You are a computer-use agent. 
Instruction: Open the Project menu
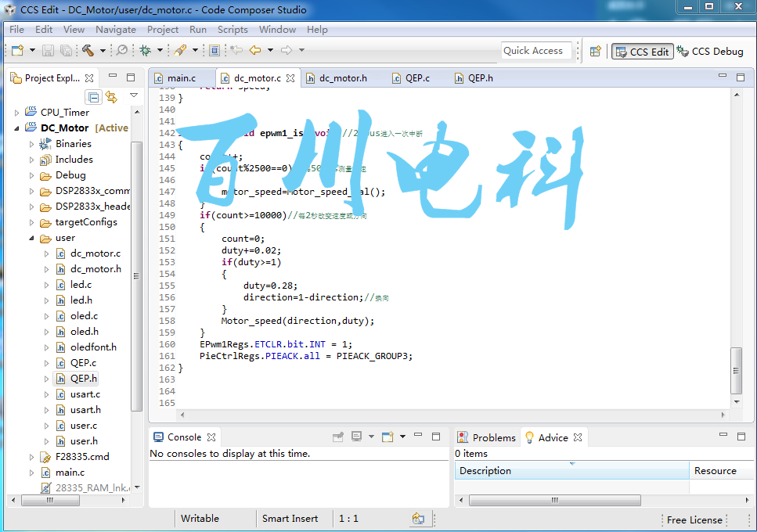pos(163,30)
